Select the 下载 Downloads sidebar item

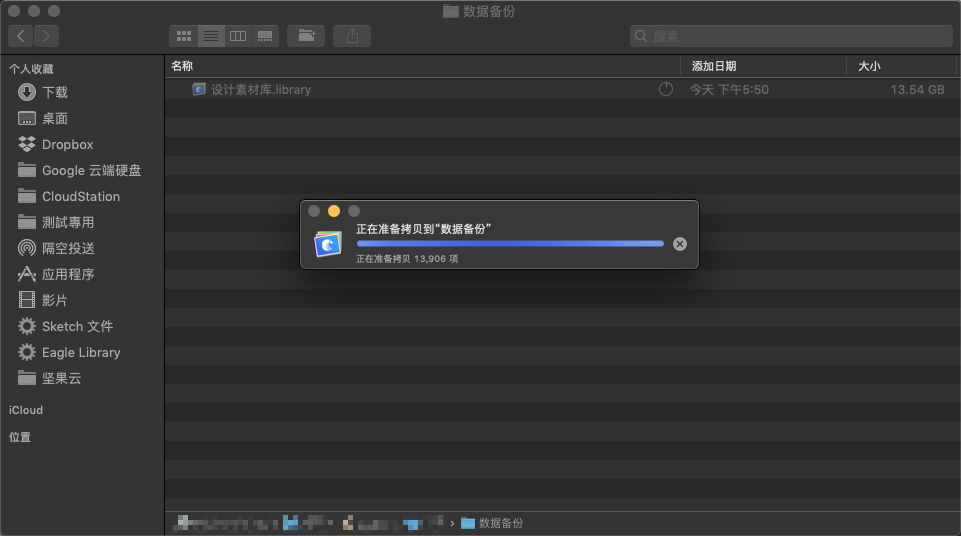tap(55, 92)
